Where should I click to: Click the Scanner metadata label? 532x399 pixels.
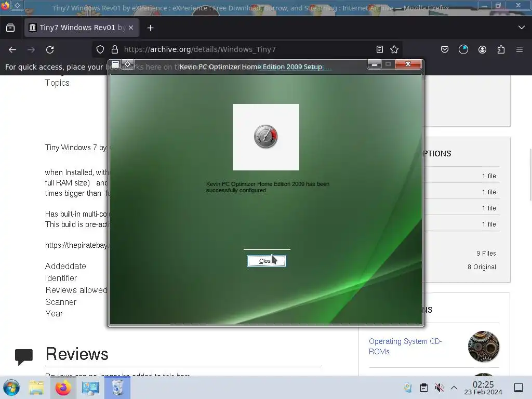[61, 302]
